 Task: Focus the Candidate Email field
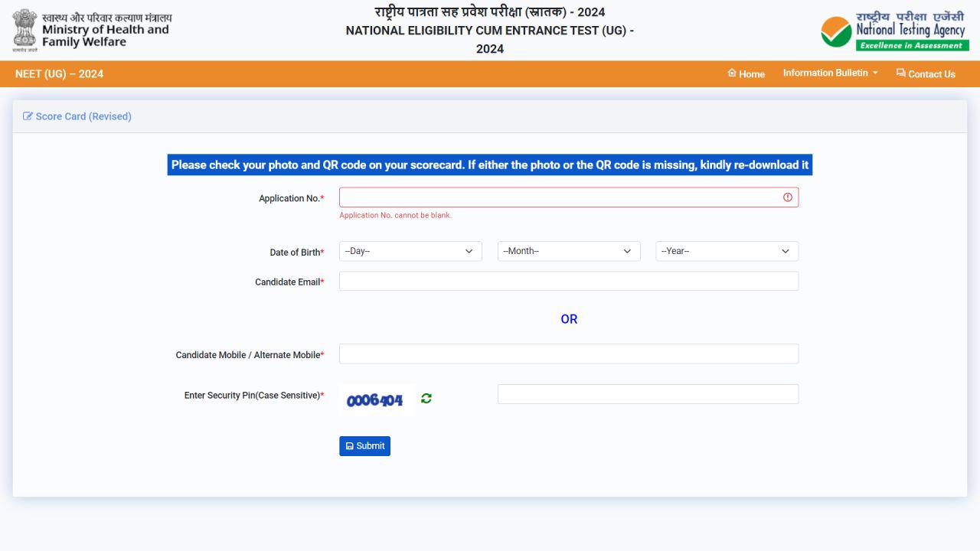(569, 281)
